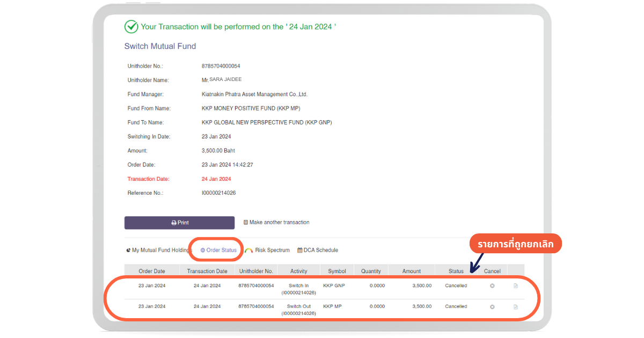Viewport: 644px width, 338px height.
Task: Click Make another transaction link
Action: click(x=279, y=223)
